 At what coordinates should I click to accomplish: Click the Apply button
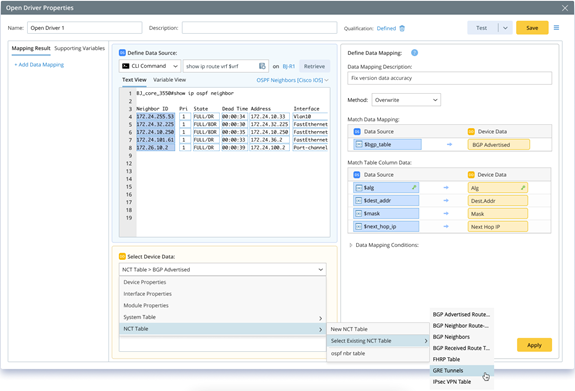534,345
